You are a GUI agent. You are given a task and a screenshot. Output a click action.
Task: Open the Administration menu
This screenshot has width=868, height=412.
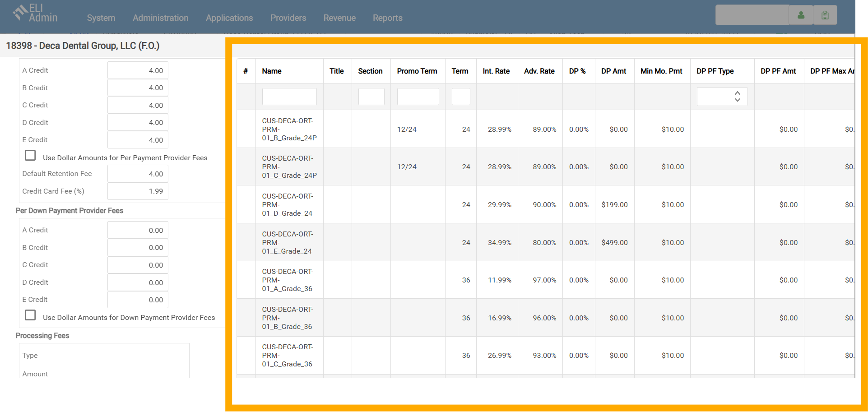160,18
